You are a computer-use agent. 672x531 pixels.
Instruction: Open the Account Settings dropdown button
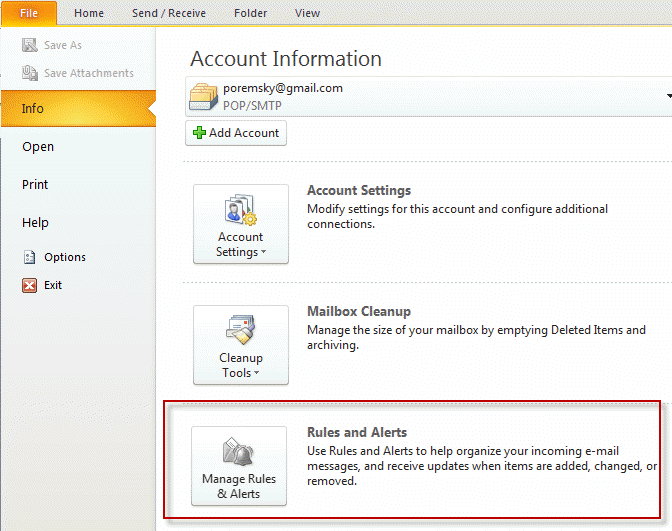[240, 224]
